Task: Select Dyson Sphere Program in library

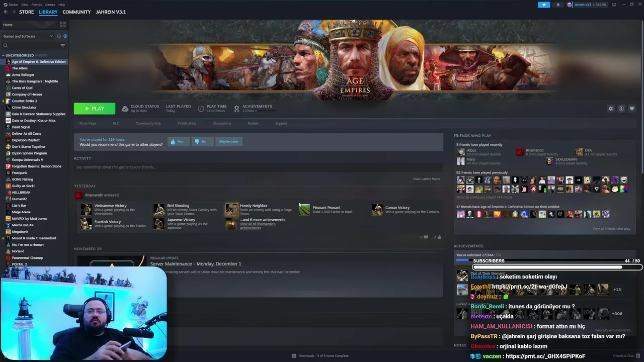Action: (29, 153)
